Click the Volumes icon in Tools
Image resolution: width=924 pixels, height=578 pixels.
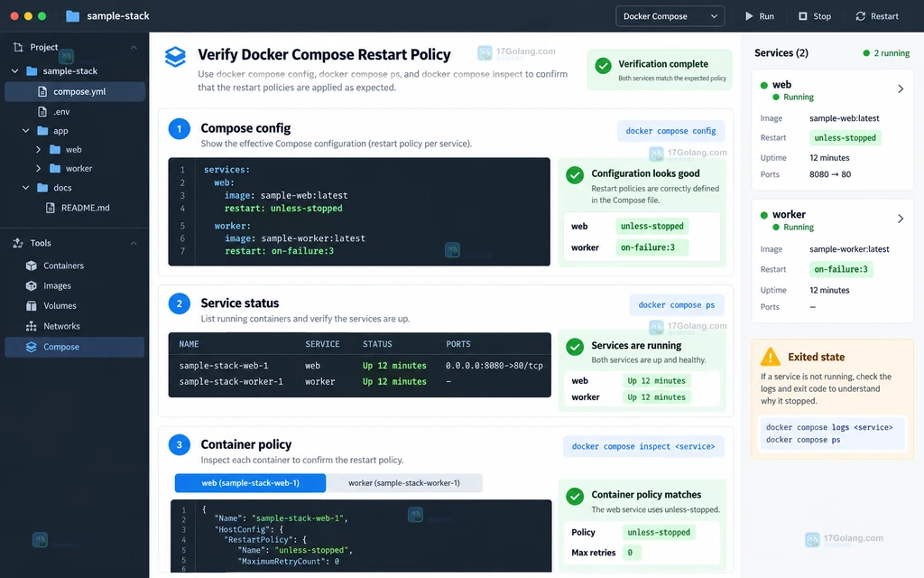click(32, 305)
